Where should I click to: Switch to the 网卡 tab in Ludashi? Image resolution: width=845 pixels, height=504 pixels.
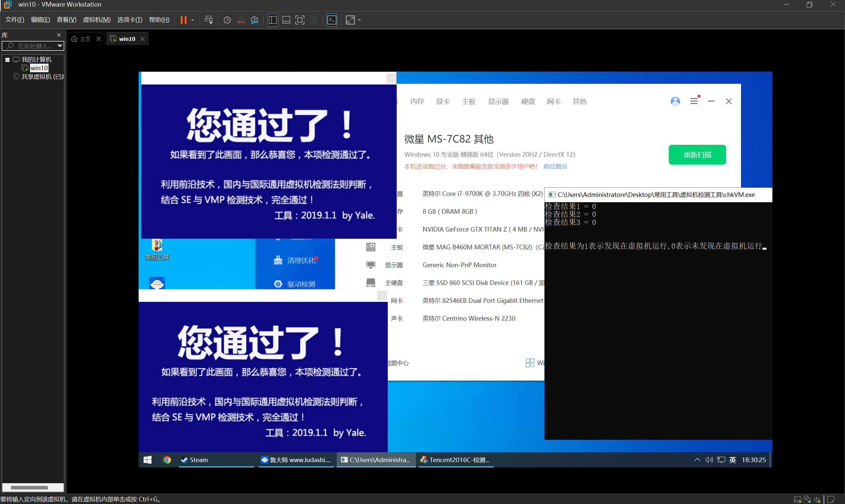coord(554,101)
